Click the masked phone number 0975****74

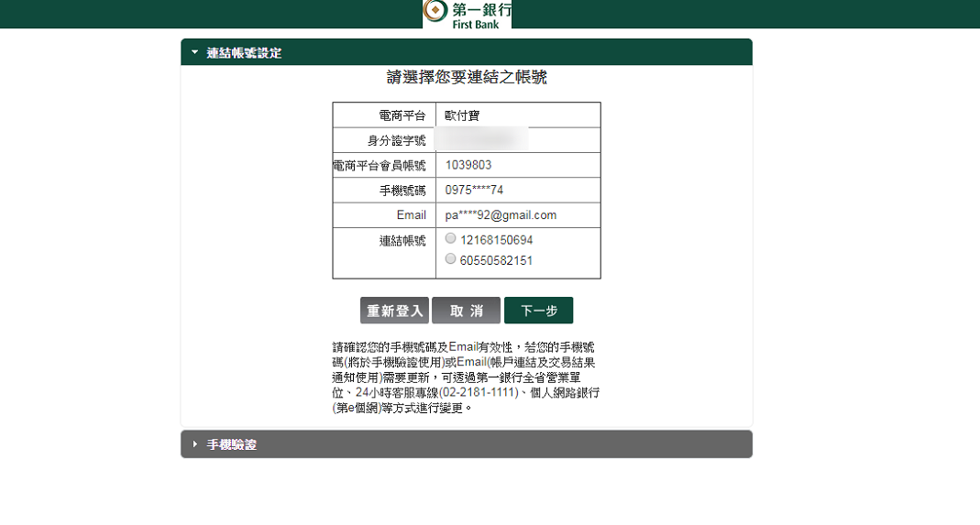474,190
